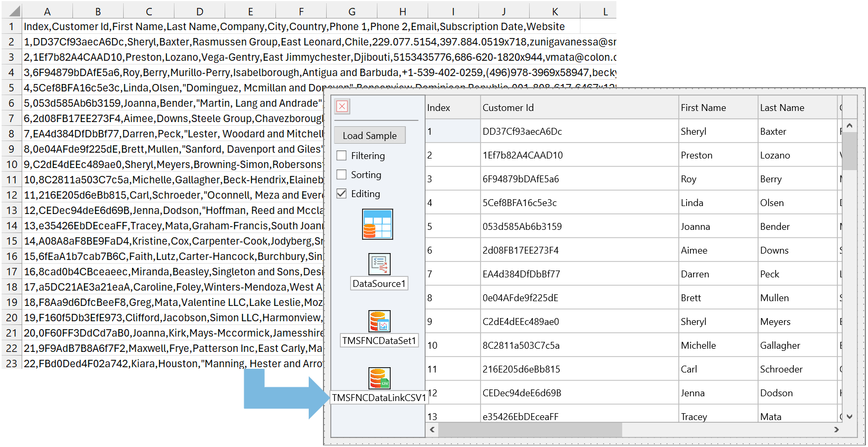Select cell 2d08FB17EE273F4 in grid
This screenshot has height=447, width=868.
point(579,250)
